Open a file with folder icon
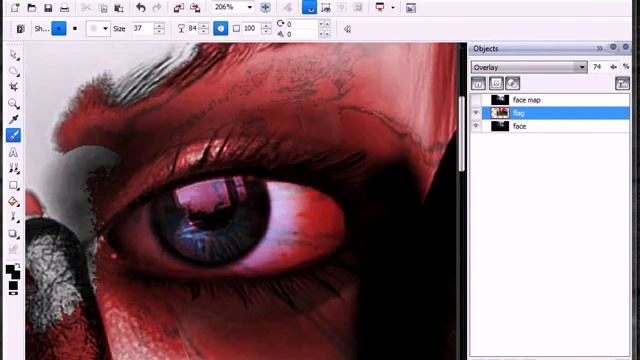The height and width of the screenshot is (360, 640). pos(31,7)
